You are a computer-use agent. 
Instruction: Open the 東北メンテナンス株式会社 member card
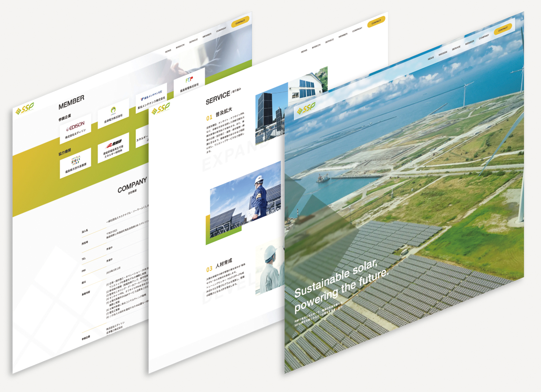[x=151, y=98]
